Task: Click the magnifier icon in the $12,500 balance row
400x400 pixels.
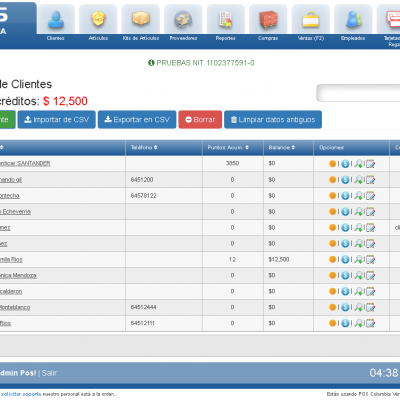Action: (x=358, y=259)
